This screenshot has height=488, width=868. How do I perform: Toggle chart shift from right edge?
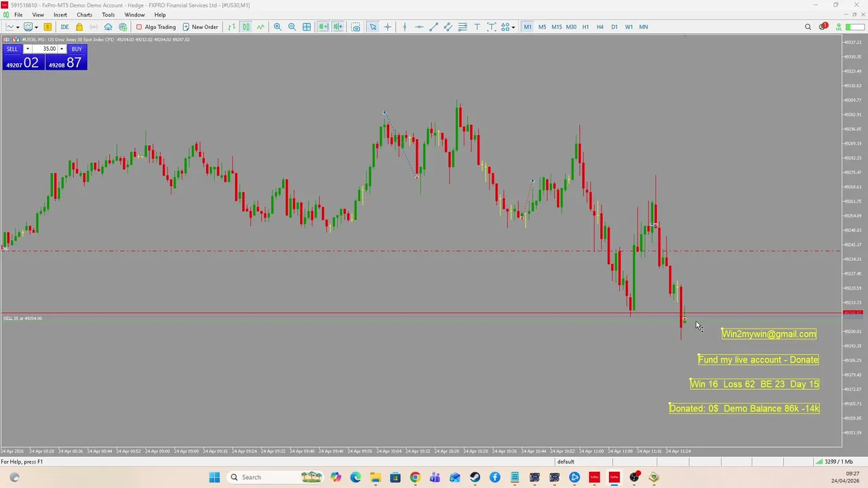(x=338, y=27)
